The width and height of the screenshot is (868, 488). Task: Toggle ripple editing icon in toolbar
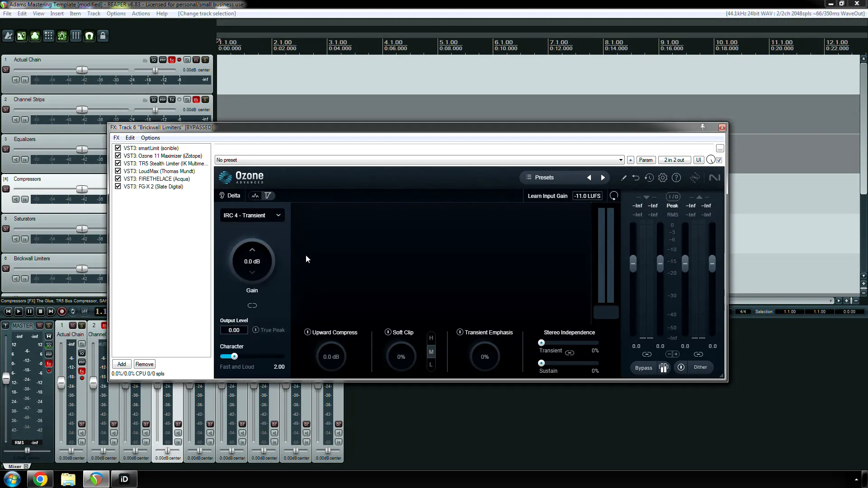[62, 36]
